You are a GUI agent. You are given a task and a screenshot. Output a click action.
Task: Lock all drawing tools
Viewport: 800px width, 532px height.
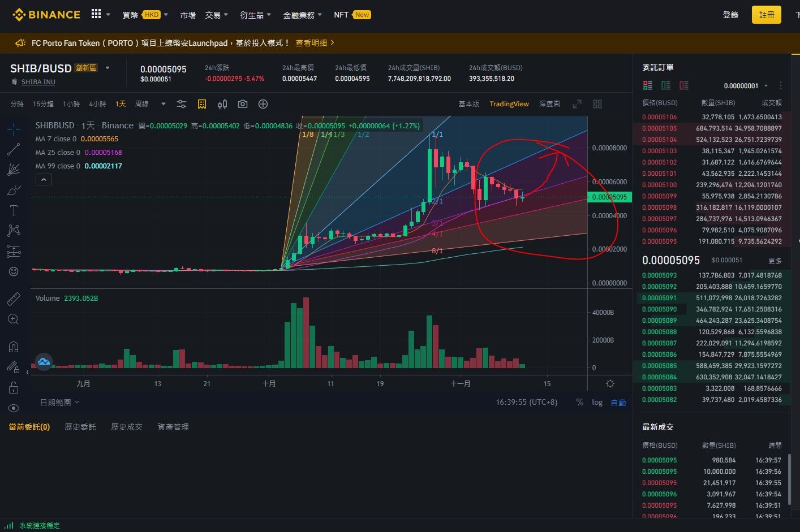[14, 388]
